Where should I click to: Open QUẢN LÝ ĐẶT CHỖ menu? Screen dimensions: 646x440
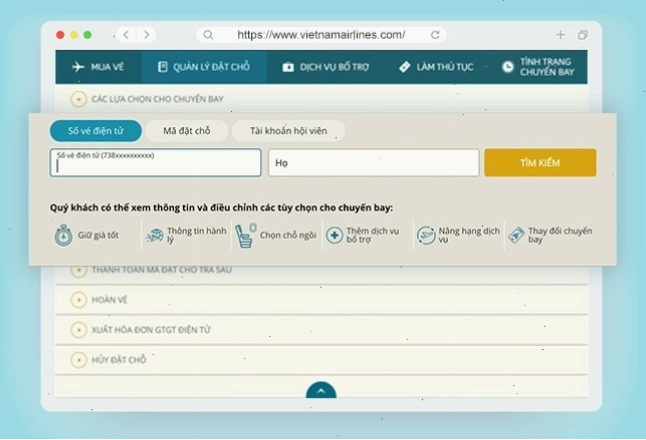click(204, 67)
